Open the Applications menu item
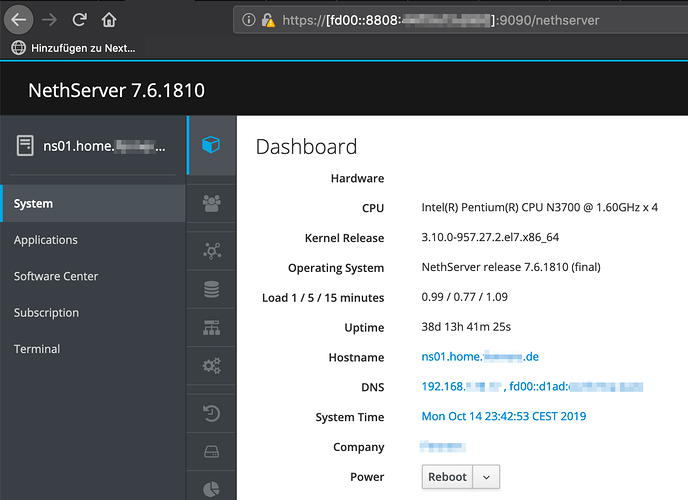This screenshot has height=500, width=688. [46, 240]
